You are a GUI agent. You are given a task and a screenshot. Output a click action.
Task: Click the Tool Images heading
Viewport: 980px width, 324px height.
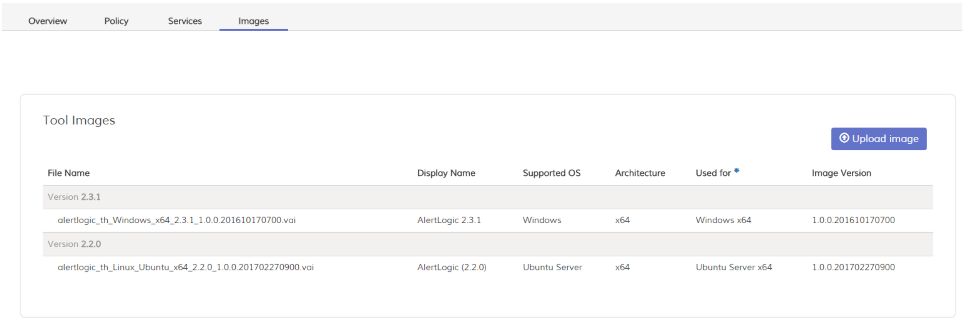[79, 120]
